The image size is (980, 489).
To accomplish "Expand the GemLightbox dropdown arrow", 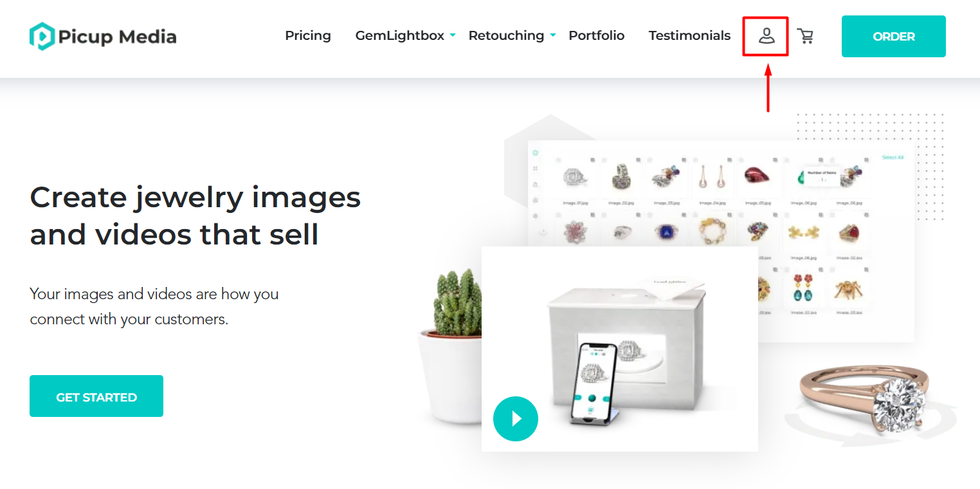I will (x=453, y=35).
